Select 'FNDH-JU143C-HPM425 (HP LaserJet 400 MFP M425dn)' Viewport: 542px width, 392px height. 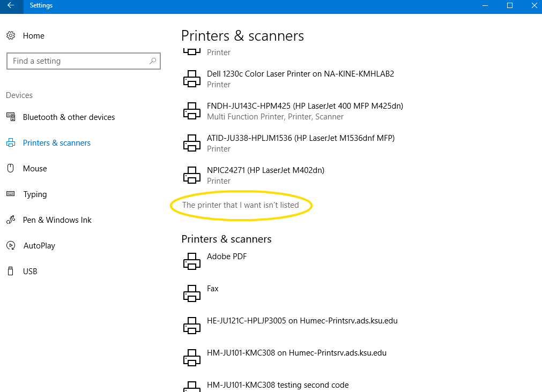click(x=305, y=106)
